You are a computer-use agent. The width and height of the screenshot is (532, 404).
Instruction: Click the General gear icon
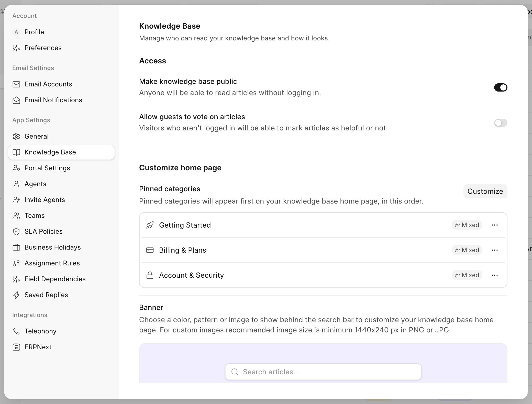pyautogui.click(x=16, y=137)
